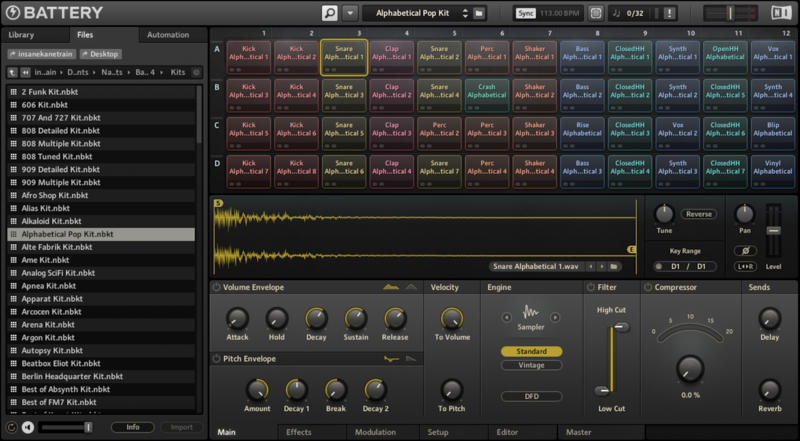The height and width of the screenshot is (441, 800).
Task: Switch to the Effects tab
Action: click(x=298, y=432)
